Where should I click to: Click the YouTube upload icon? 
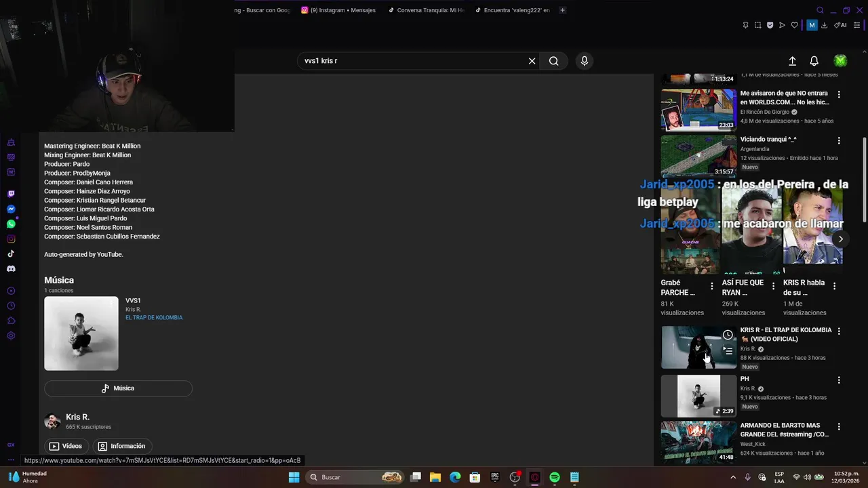792,61
